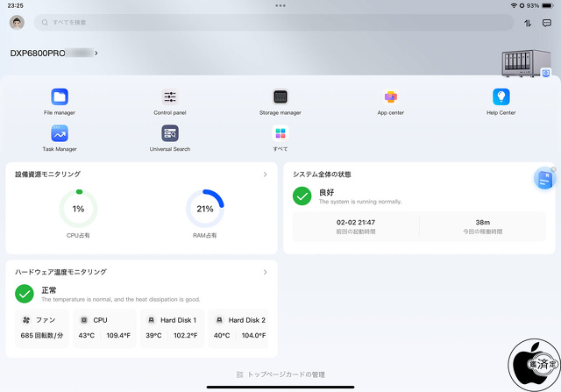Viewport: 561px width, 392px height.
Task: Open the Control panel
Action: point(170,97)
